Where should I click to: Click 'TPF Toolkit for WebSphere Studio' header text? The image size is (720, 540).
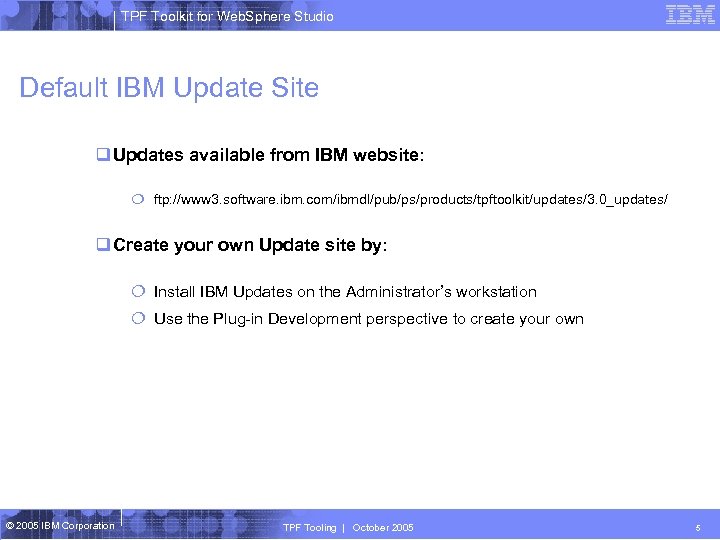227,17
